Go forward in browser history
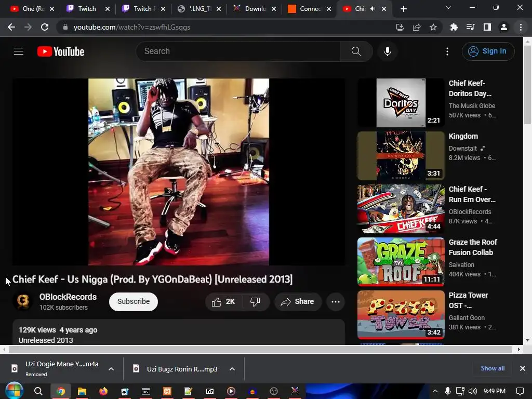Screen dimensions: 532x399 tap(28, 27)
